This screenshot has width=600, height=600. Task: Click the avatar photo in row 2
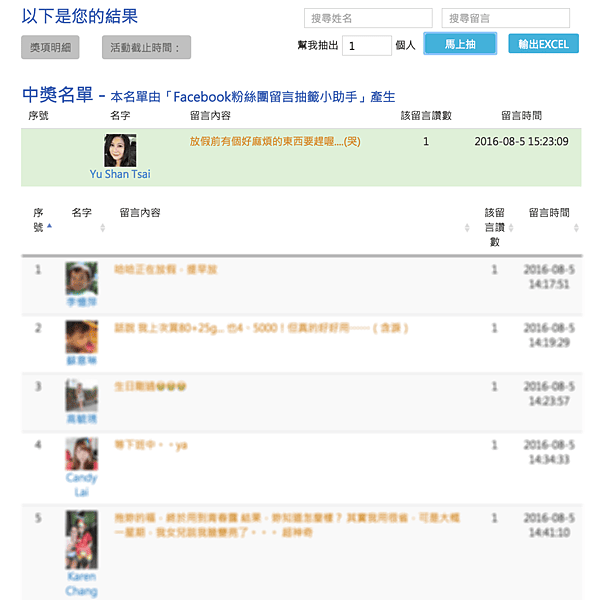pos(81,336)
